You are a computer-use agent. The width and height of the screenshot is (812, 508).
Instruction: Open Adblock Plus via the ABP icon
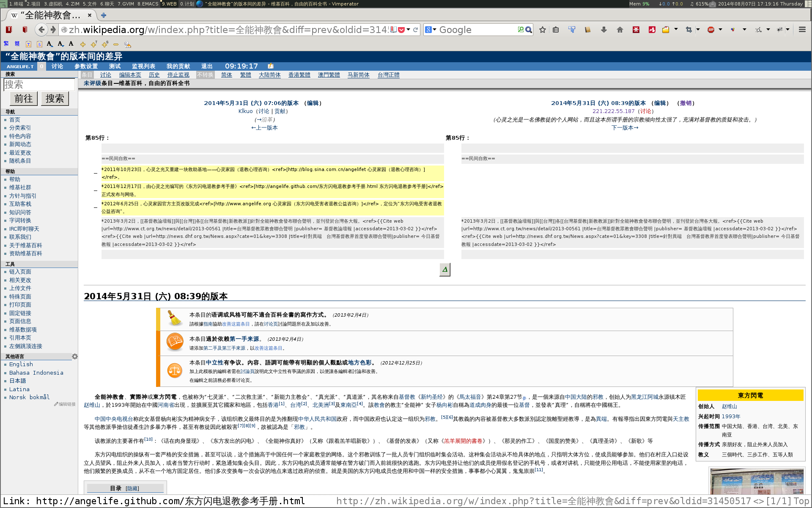711,30
